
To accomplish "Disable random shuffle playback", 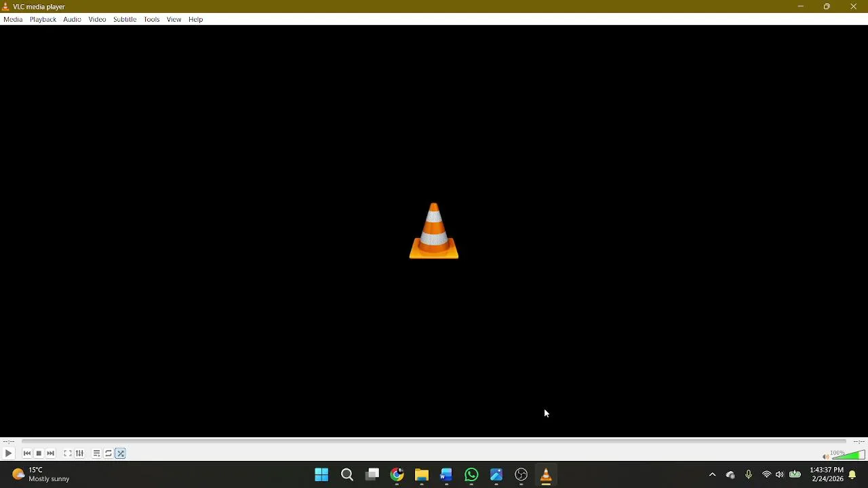I will coord(121,453).
